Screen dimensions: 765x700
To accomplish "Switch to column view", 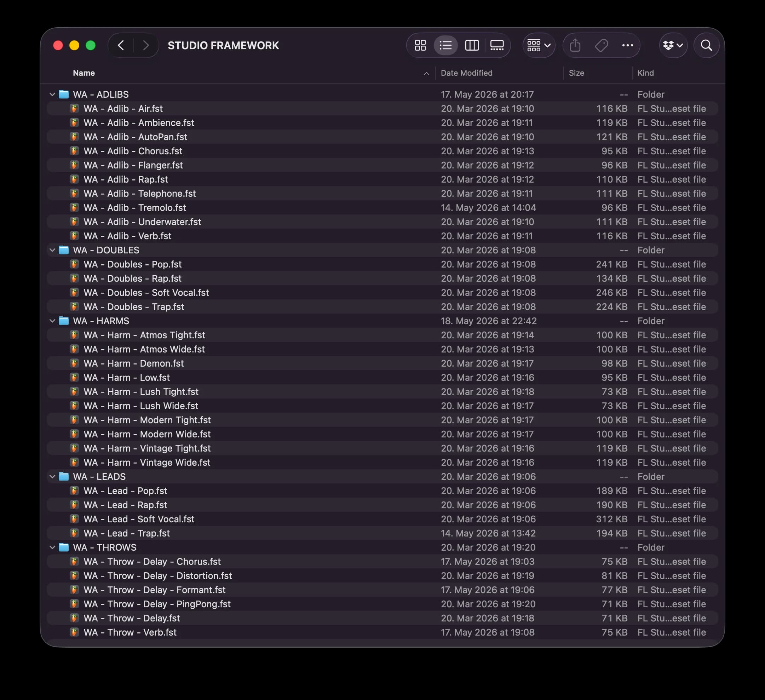I will click(472, 46).
